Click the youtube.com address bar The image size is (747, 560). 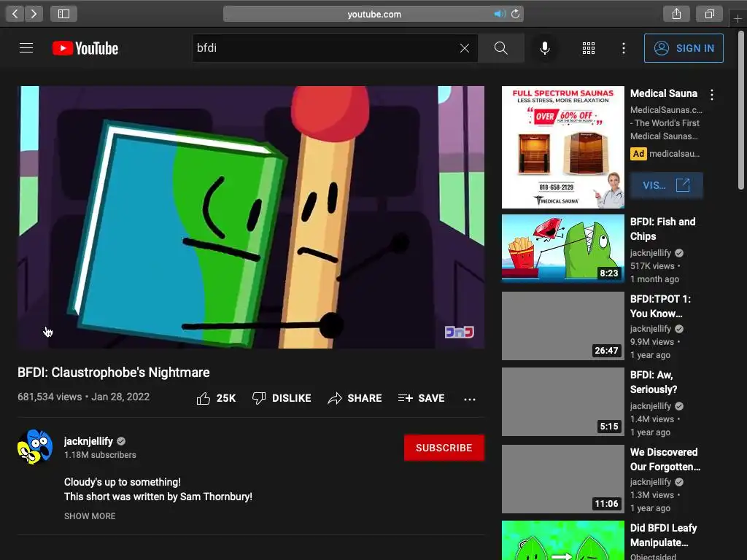373,14
